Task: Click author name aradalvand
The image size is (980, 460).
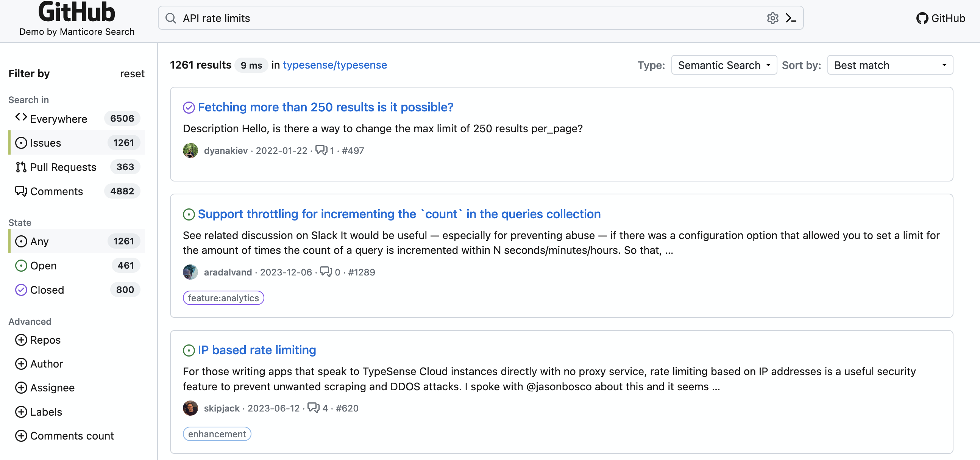Action: [228, 272]
